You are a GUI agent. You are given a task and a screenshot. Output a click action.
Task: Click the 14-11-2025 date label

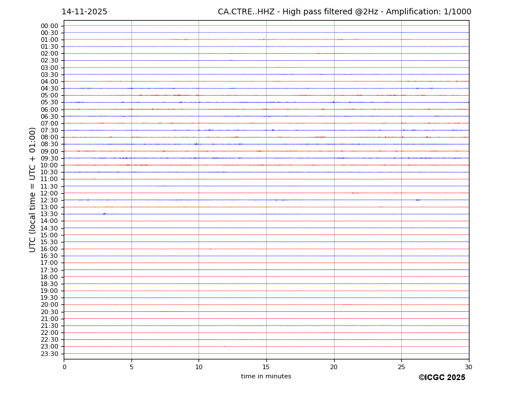tap(84, 12)
